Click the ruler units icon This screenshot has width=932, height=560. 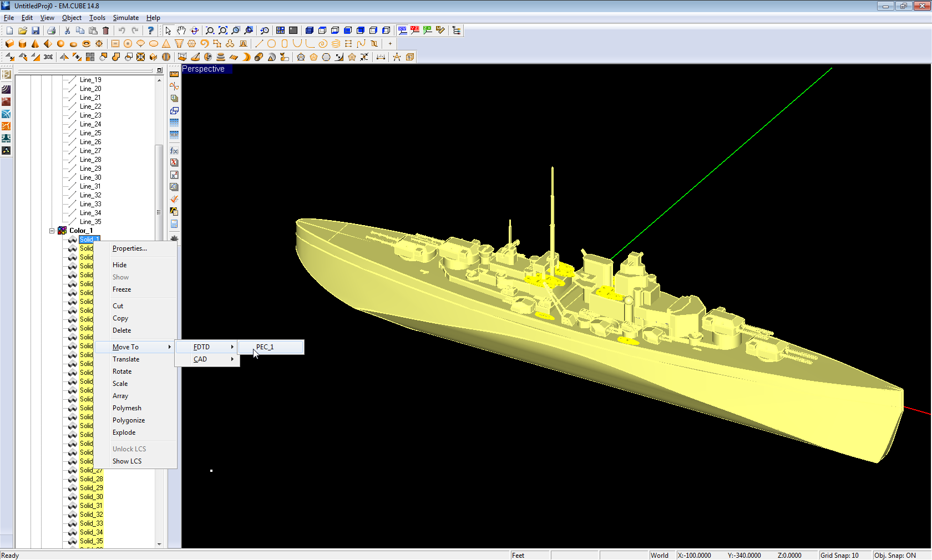click(174, 74)
